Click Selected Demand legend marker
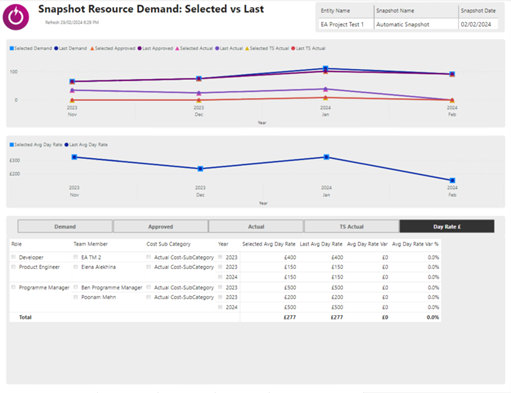This screenshot has height=393, width=511. click(x=12, y=48)
